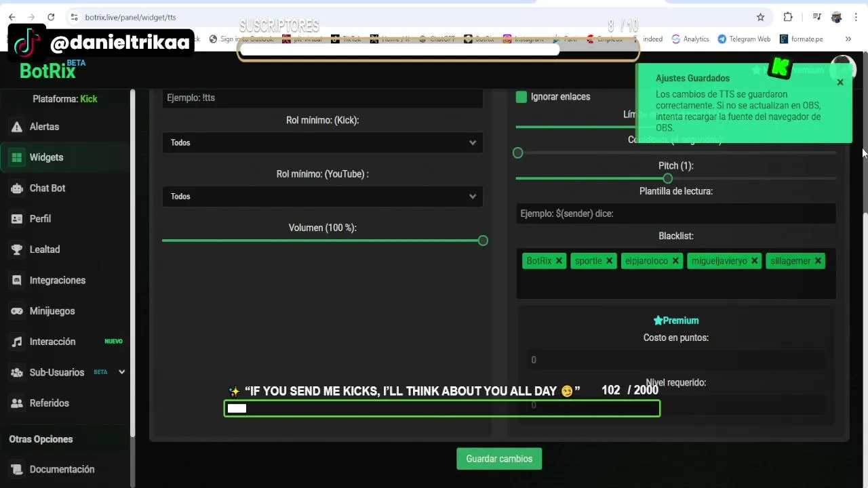Open the indeed bookmark
868x488 pixels.
point(652,39)
